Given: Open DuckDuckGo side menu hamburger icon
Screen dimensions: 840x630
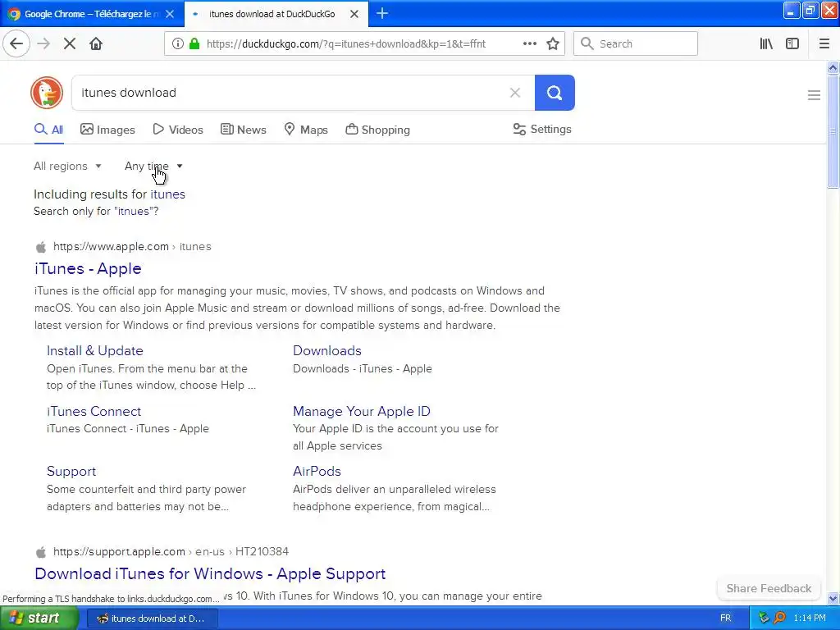Looking at the screenshot, I should point(814,95).
